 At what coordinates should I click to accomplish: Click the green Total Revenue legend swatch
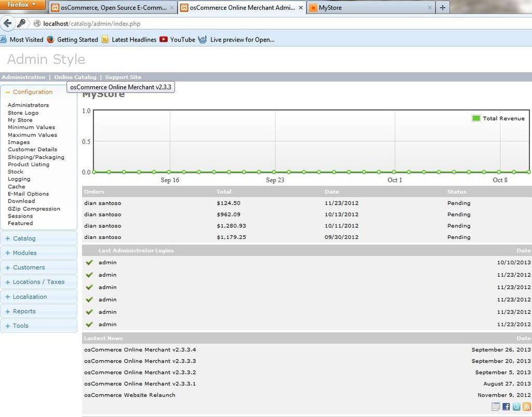click(x=476, y=118)
